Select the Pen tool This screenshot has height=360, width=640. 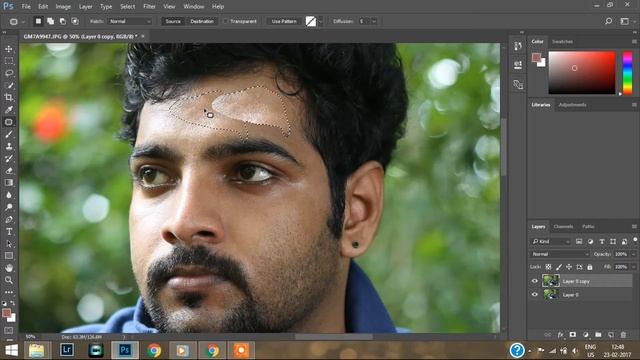click(9, 220)
